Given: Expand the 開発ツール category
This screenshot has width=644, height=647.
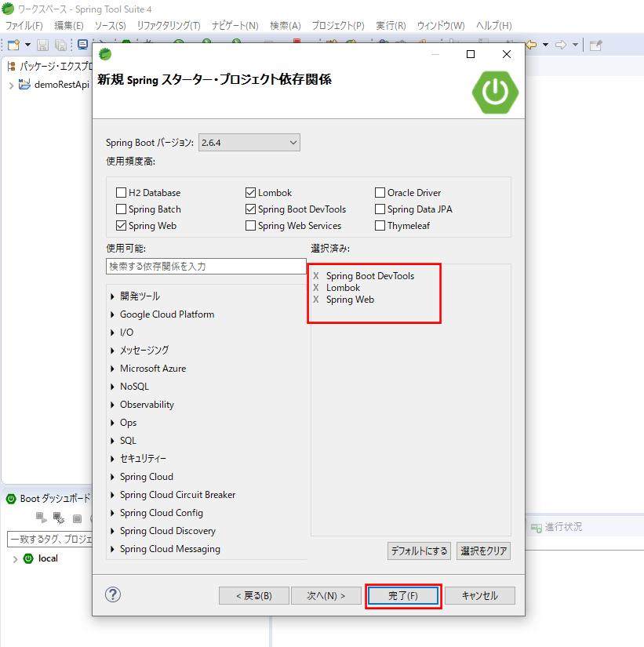Looking at the screenshot, I should (x=112, y=296).
